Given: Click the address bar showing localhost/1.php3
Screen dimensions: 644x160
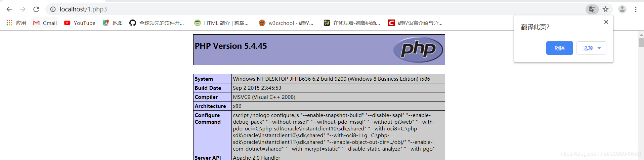Looking at the screenshot, I should [316, 9].
